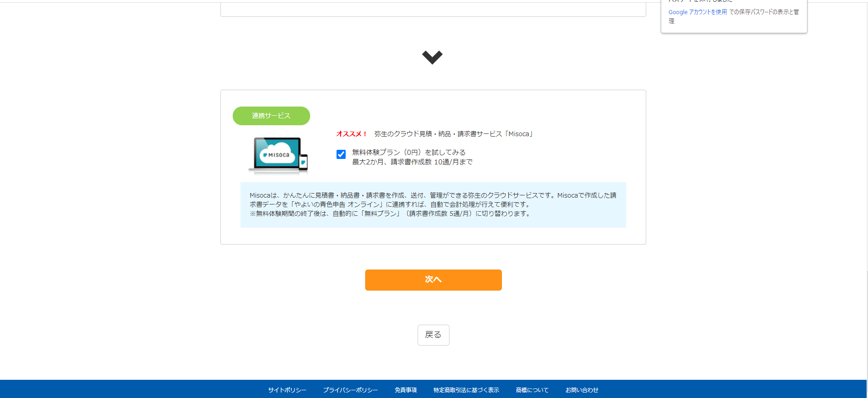
Task: Open 特定商取引法に基づく表示 footer link
Action: click(x=466, y=390)
